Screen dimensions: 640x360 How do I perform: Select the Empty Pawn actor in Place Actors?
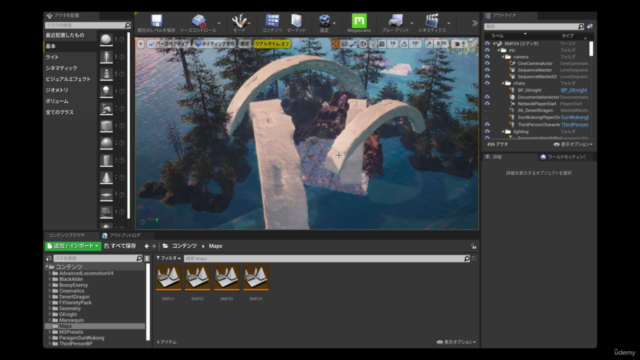(x=106, y=74)
